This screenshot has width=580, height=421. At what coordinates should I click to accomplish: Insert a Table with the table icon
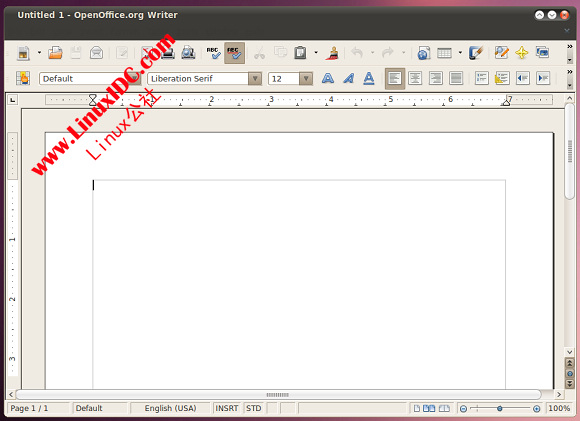click(x=445, y=53)
